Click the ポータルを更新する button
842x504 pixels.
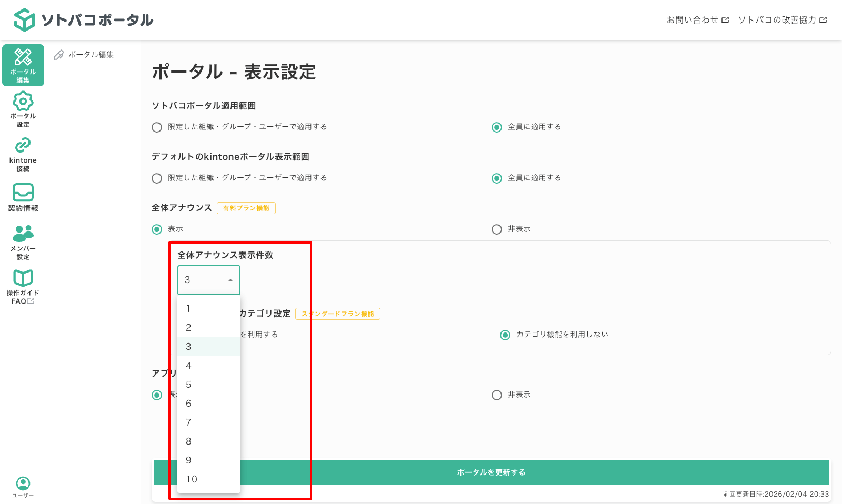click(490, 472)
